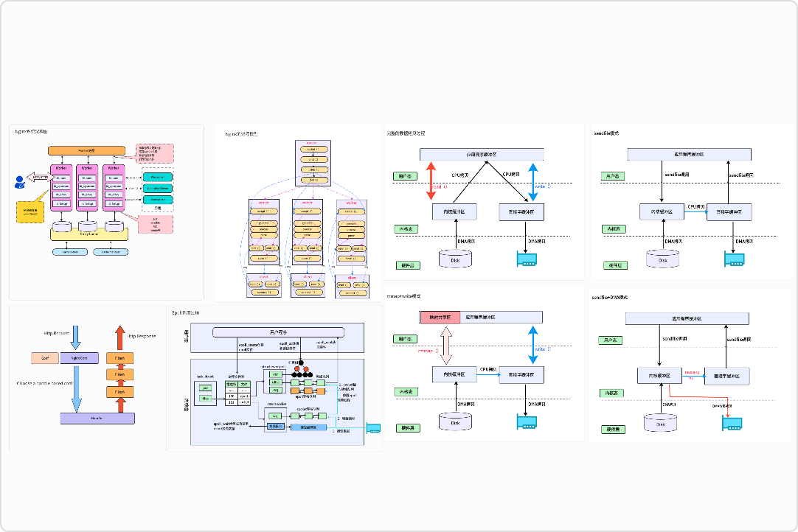The image size is (798, 532).
Task: Select network card icon in traditional copy diagram
Action: 527,259
